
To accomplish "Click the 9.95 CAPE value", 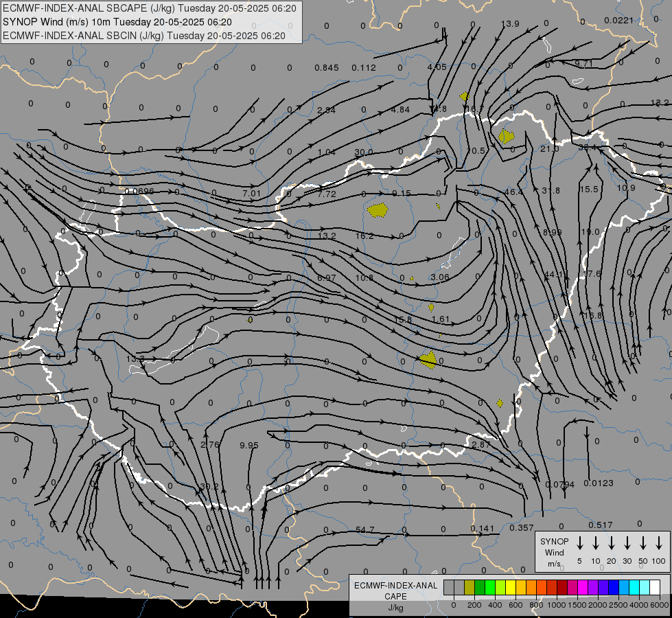I will tap(249, 446).
